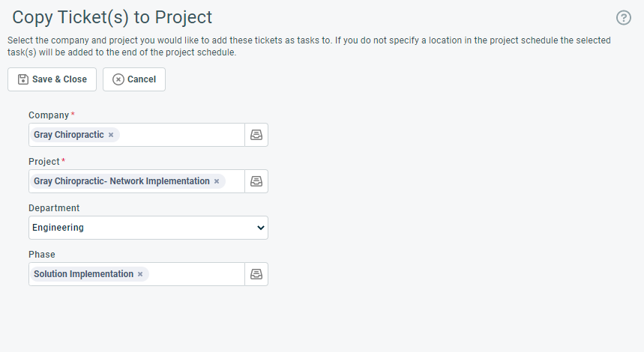
Task: Click the Department dropdown chevron arrow
Action: coord(260,228)
